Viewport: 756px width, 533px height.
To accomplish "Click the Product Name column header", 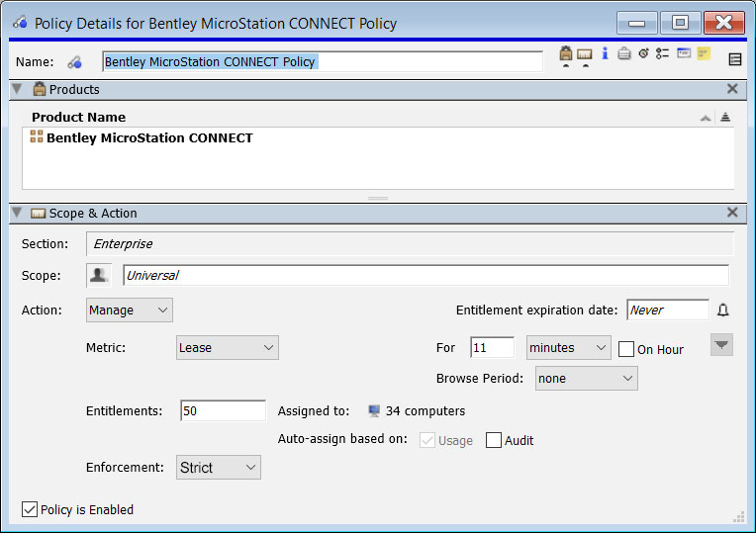I will pyautogui.click(x=78, y=117).
